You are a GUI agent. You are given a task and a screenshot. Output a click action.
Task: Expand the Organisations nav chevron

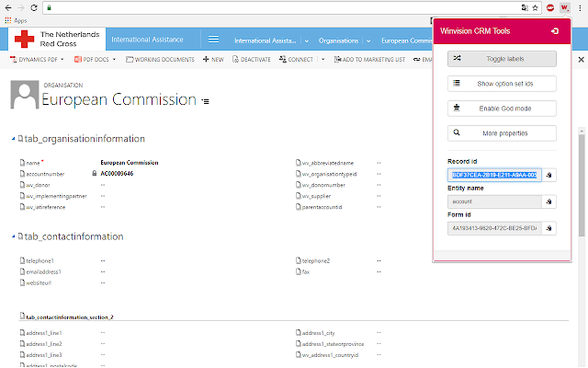[368, 40]
